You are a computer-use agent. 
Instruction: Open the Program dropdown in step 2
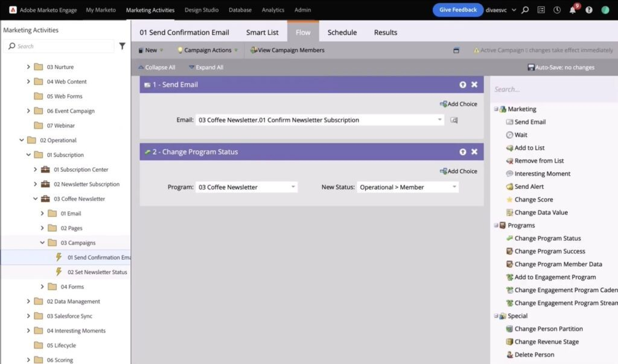pyautogui.click(x=293, y=187)
